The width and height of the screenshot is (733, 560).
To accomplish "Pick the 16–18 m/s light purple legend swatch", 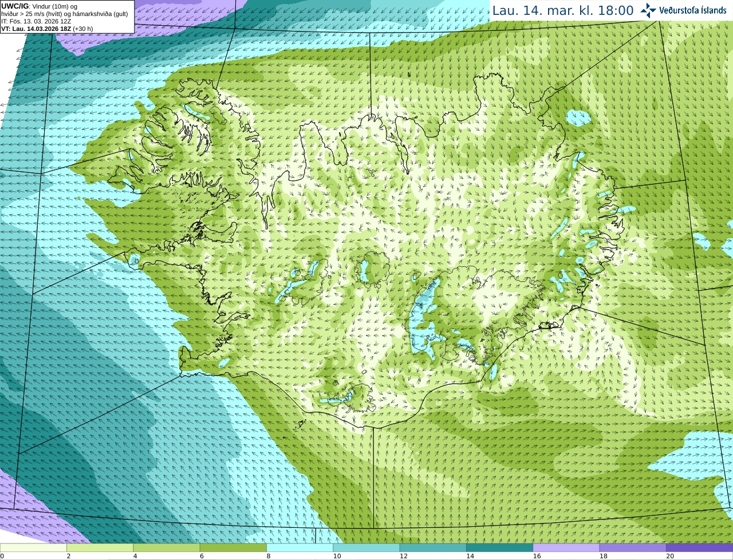I will 566,547.
